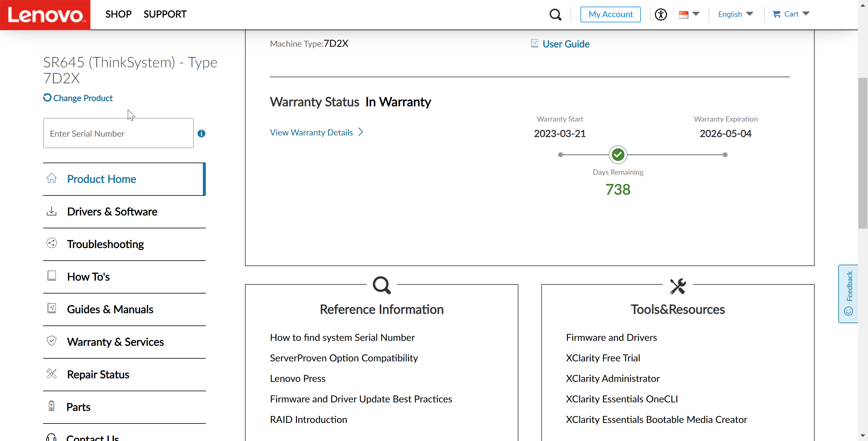
Task: Click the Reference Information magnifier icon
Action: 382,286
